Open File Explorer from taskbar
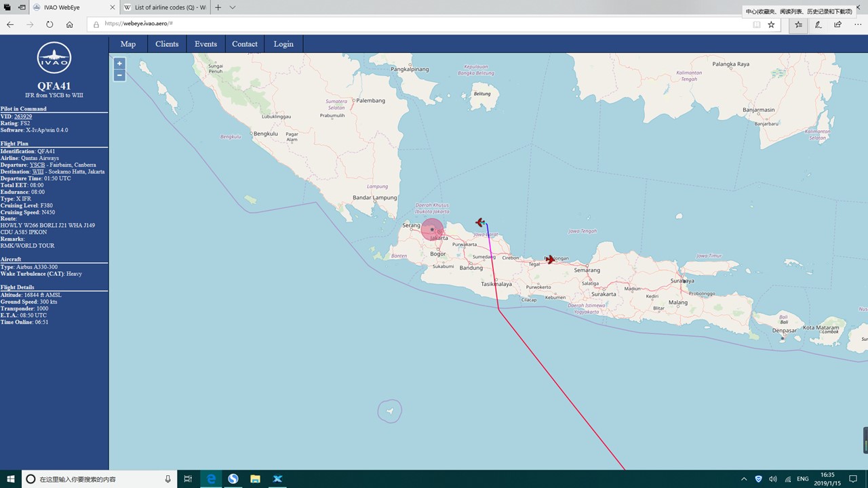Image resolution: width=868 pixels, height=488 pixels. coord(255,479)
